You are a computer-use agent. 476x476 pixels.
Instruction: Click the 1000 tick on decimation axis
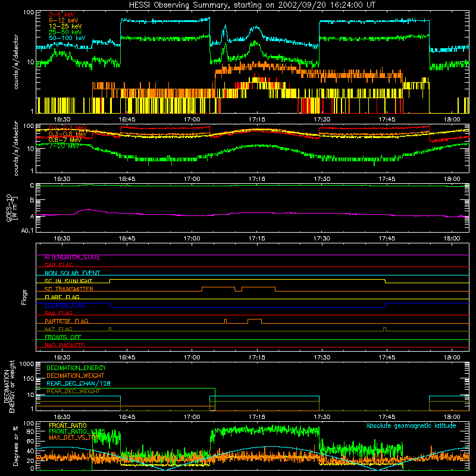(27, 364)
